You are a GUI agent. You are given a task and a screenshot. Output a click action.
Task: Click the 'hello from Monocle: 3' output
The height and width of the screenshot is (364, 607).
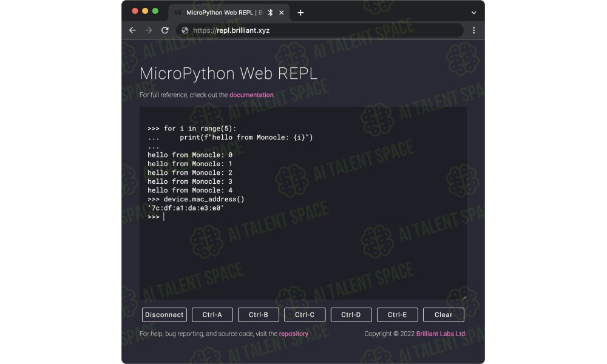(x=190, y=181)
